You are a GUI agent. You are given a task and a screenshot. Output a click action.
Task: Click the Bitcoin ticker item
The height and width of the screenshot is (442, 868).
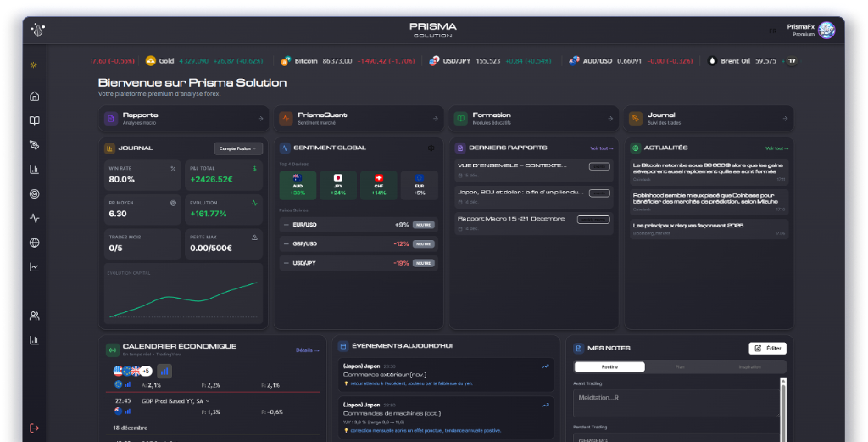[348, 61]
